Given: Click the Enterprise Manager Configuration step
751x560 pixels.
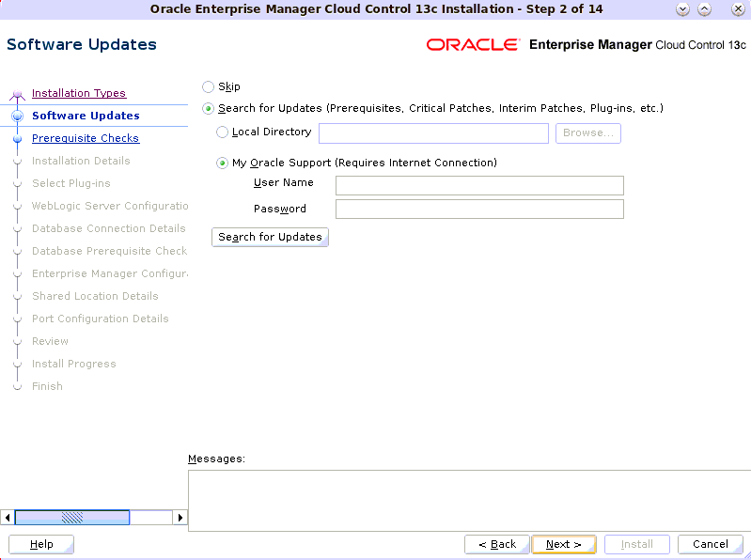Looking at the screenshot, I should pyautogui.click(x=110, y=272).
